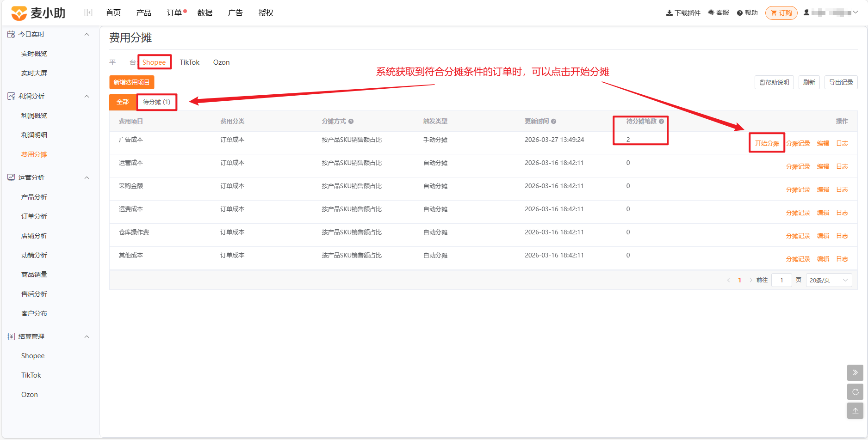Click the back-to-top floating button
Screen dimensions: 868x440
[x=855, y=411]
